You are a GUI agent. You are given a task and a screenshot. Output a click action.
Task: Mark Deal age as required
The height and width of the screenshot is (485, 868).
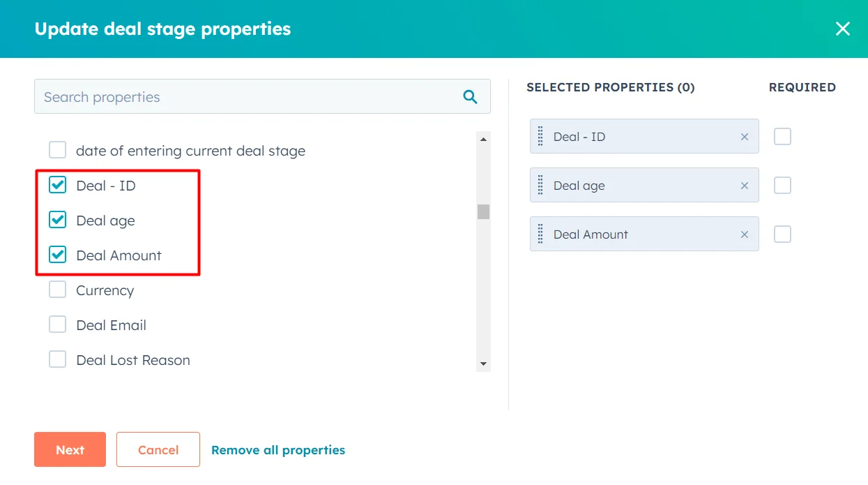pyautogui.click(x=782, y=185)
